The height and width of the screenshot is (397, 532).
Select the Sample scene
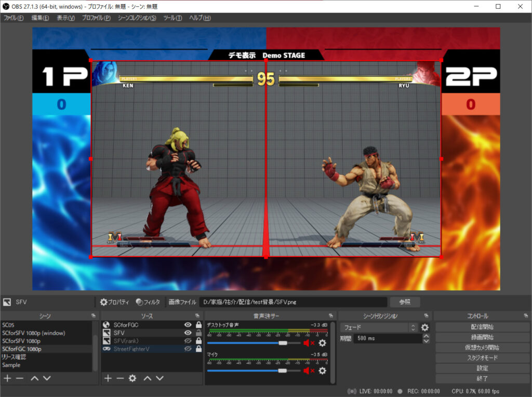[46, 365]
